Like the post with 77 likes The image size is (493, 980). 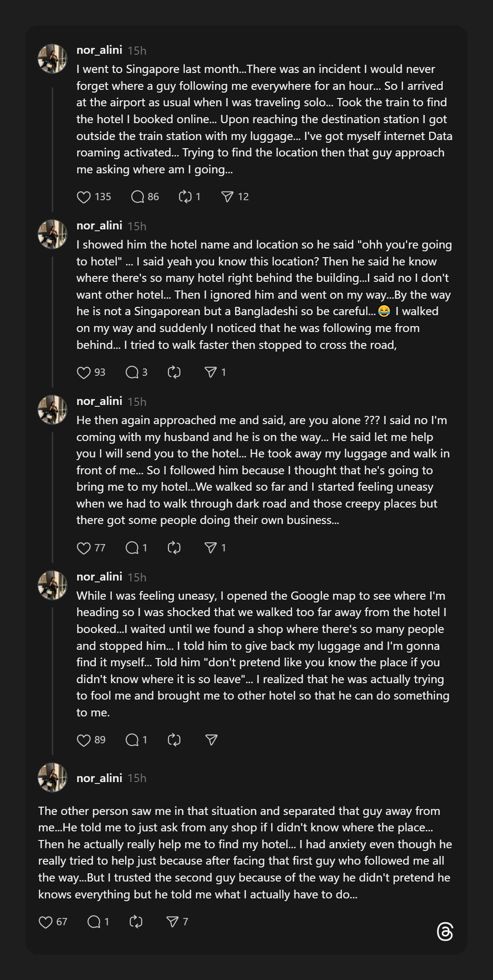[84, 548]
